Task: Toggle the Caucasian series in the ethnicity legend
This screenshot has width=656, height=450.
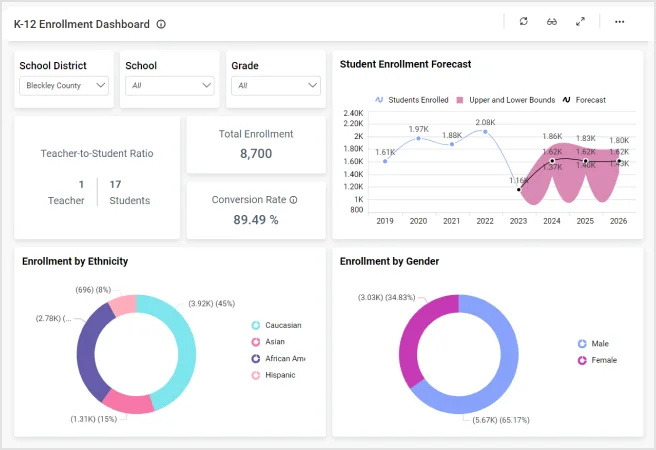Action: click(256, 325)
